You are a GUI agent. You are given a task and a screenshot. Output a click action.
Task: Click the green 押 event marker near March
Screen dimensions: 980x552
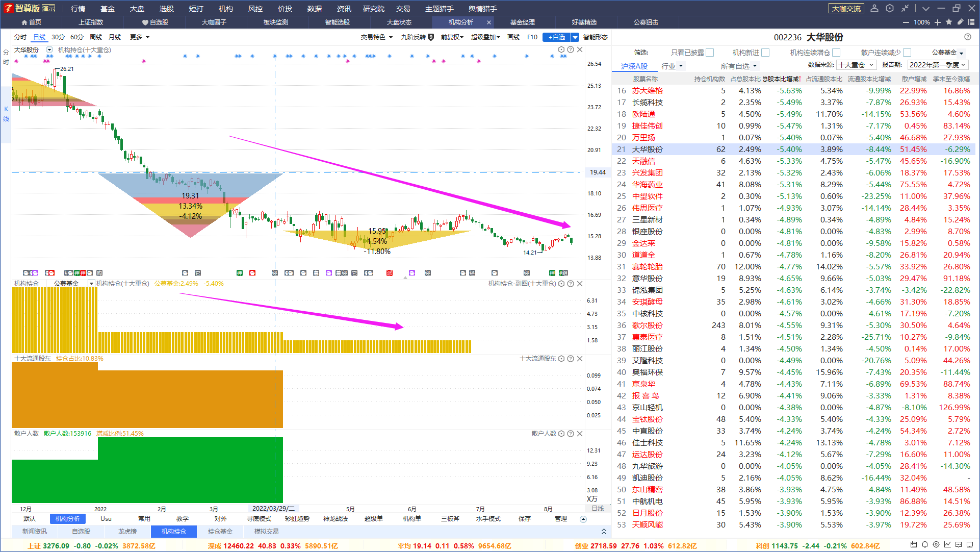[x=239, y=273]
